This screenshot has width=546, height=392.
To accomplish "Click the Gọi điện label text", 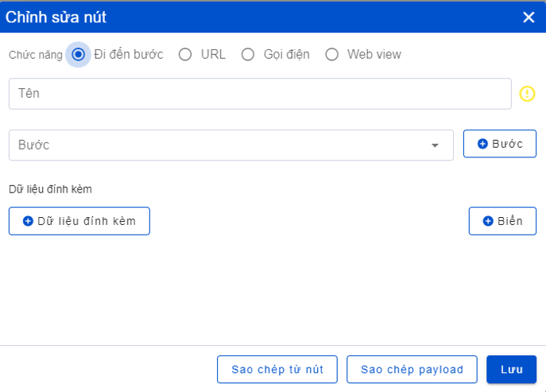I will 287,55.
